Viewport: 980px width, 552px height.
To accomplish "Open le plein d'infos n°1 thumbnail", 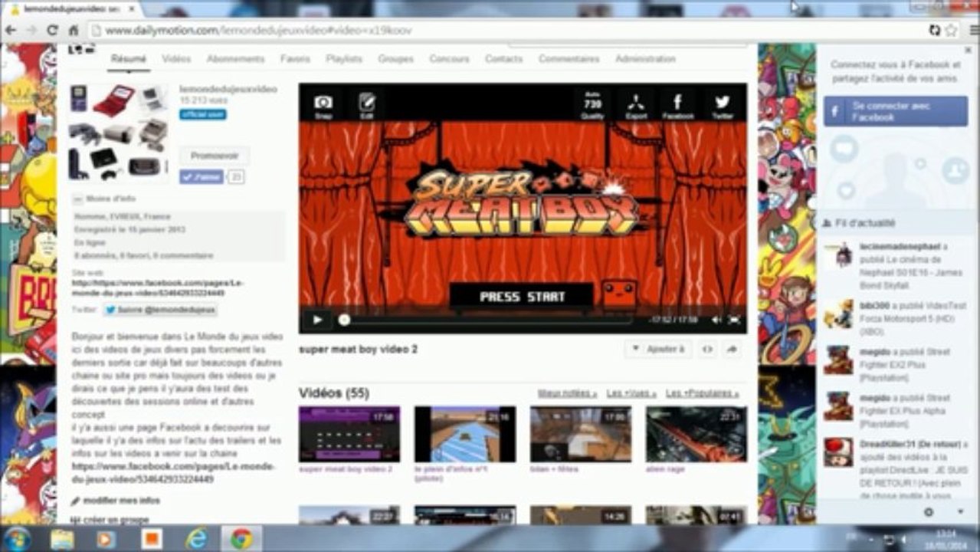I will 465,434.
